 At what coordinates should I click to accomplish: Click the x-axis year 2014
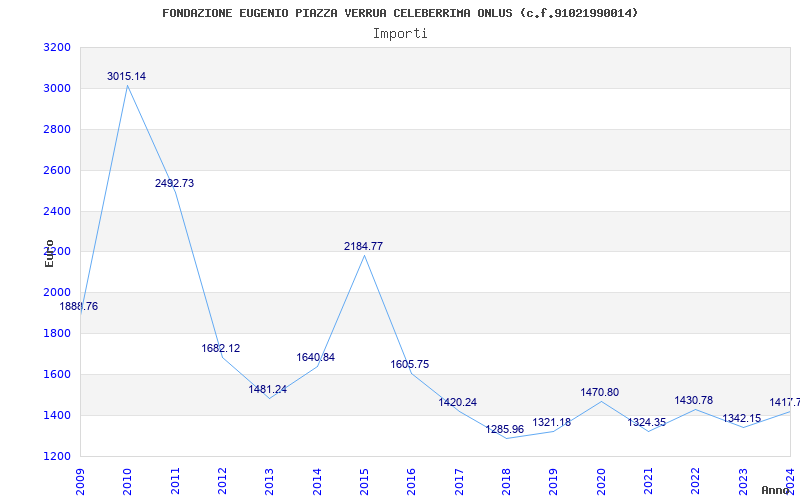[317, 481]
